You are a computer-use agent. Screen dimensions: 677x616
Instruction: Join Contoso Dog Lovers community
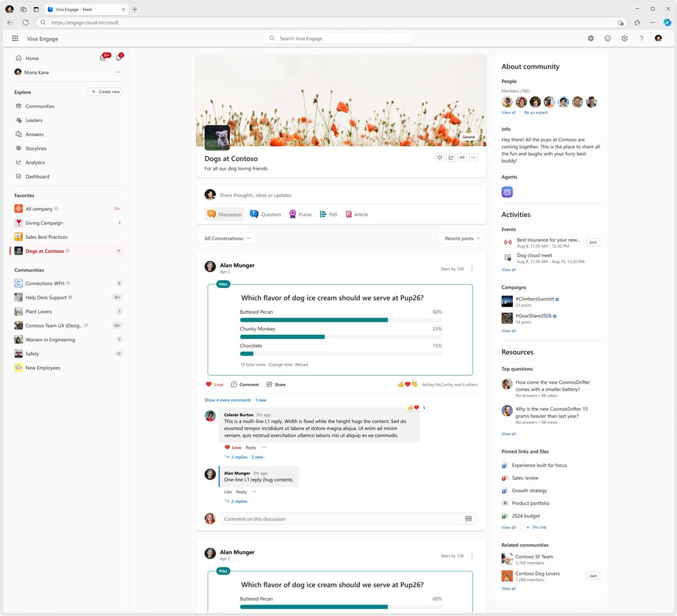click(593, 576)
